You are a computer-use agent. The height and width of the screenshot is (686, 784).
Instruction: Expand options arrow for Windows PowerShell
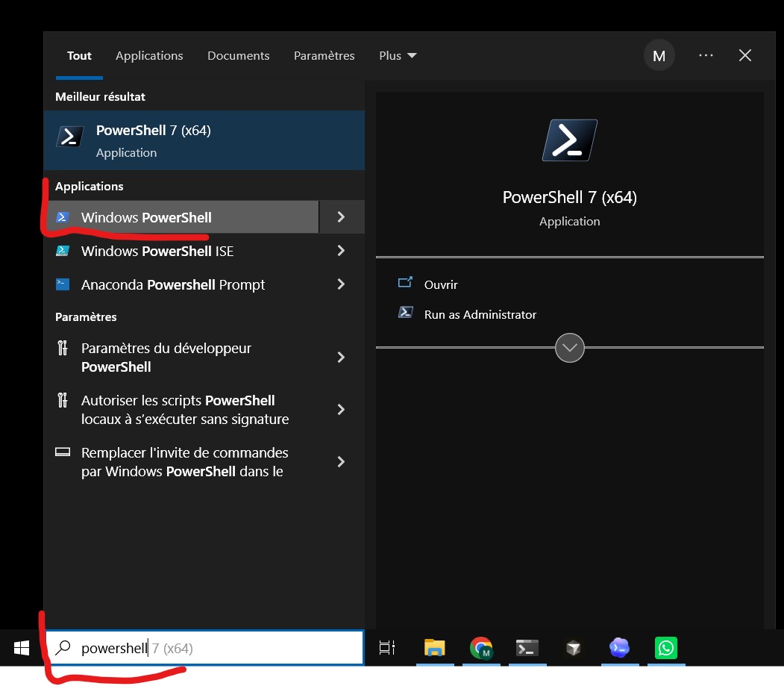tap(342, 217)
